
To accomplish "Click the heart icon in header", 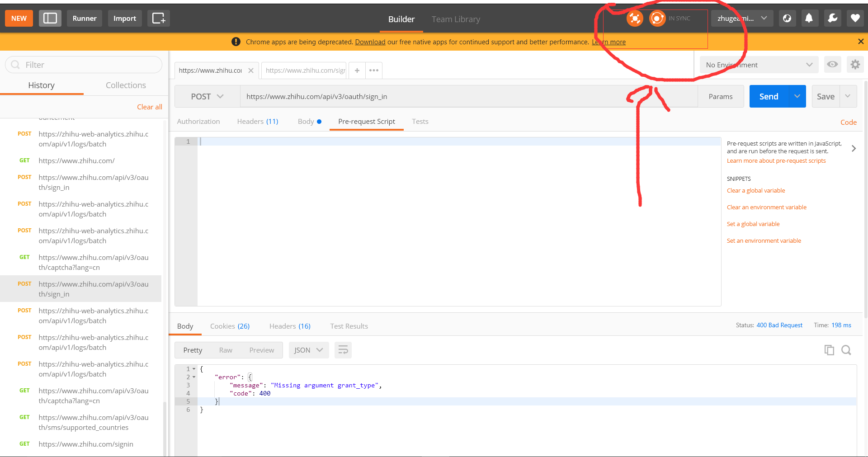I will (855, 18).
